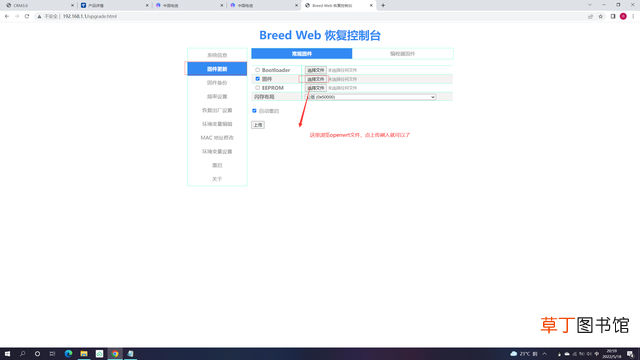Screen dimensions: 640x360
Task: Switch to the 常规固件 tab
Action: (x=302, y=53)
